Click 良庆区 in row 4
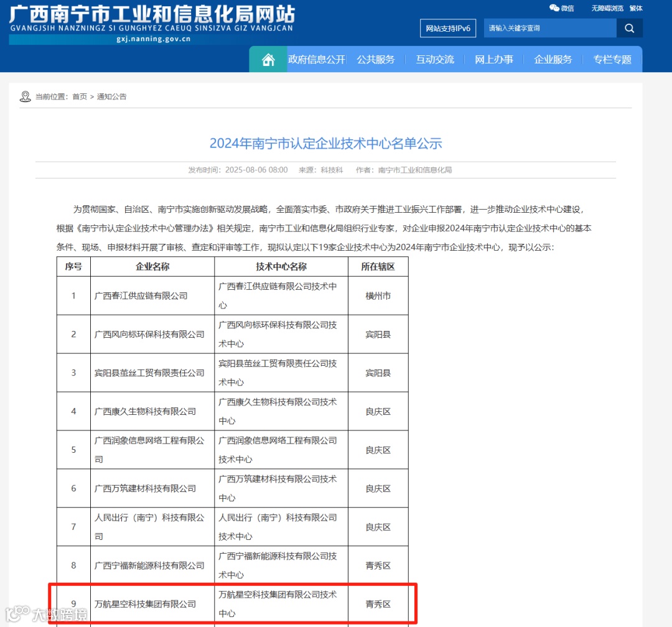 point(378,411)
